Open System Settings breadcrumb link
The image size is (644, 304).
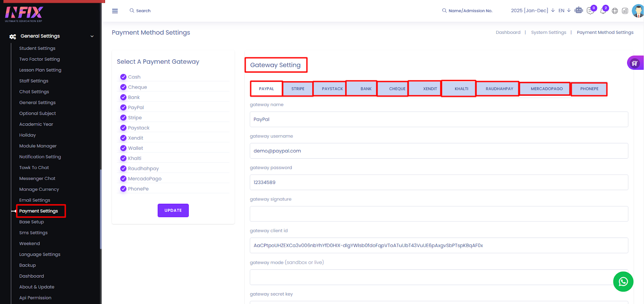coord(549,33)
